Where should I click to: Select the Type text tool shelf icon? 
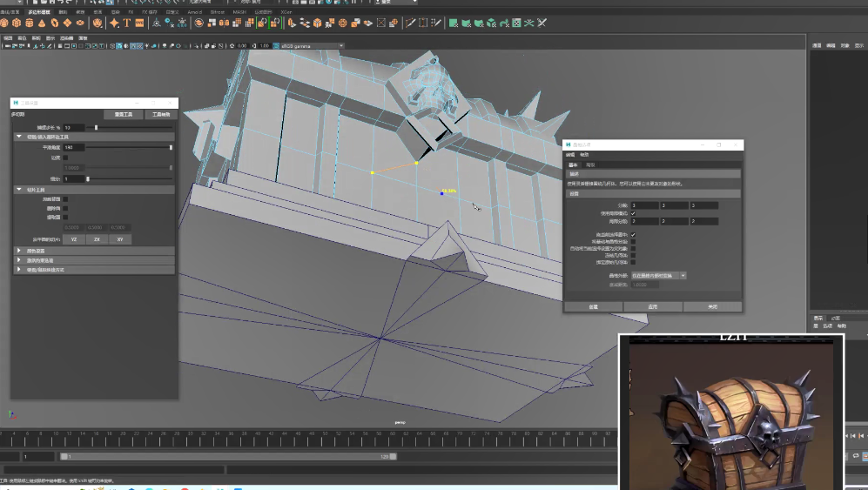click(127, 23)
